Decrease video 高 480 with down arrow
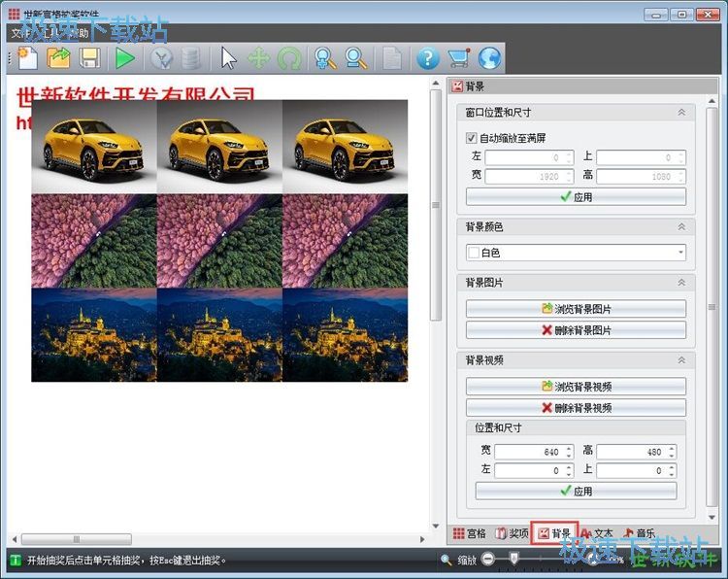Viewport: 728px width, 579px height. [672, 456]
